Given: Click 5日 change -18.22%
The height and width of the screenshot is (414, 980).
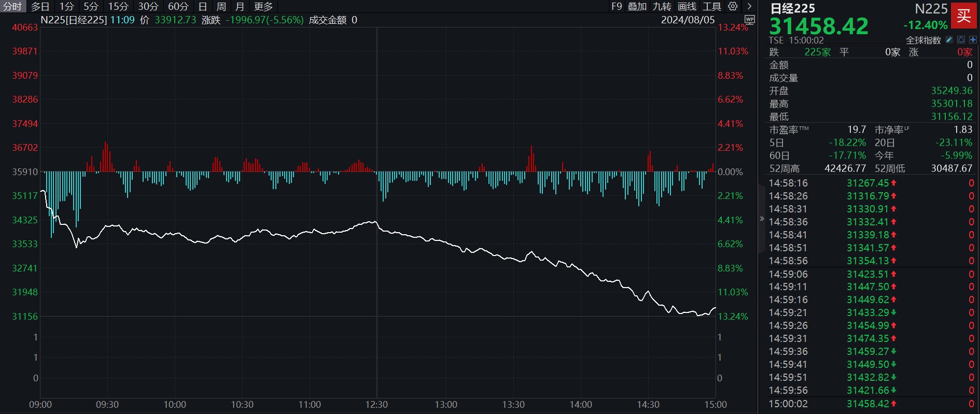Looking at the screenshot, I should pos(848,142).
